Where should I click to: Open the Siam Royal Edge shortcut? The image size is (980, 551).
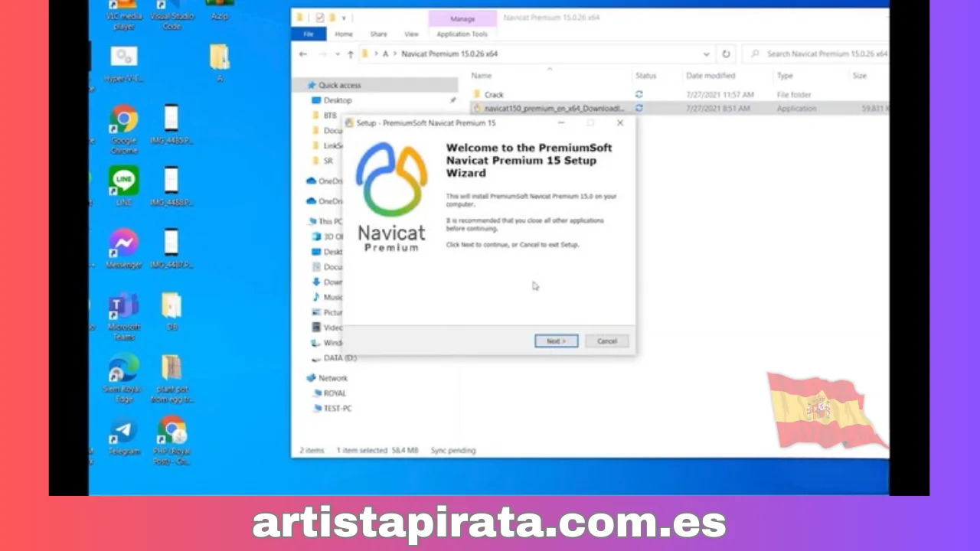[x=123, y=378]
